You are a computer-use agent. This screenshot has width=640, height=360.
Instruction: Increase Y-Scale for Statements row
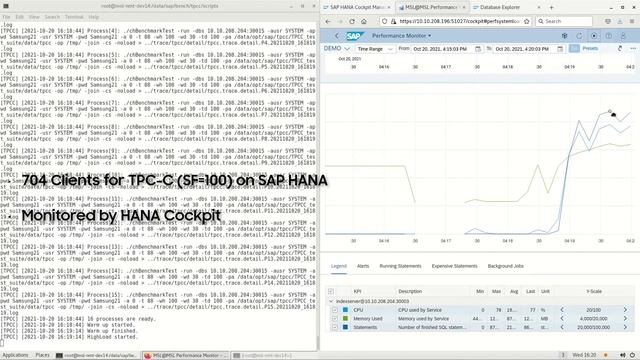(625, 327)
